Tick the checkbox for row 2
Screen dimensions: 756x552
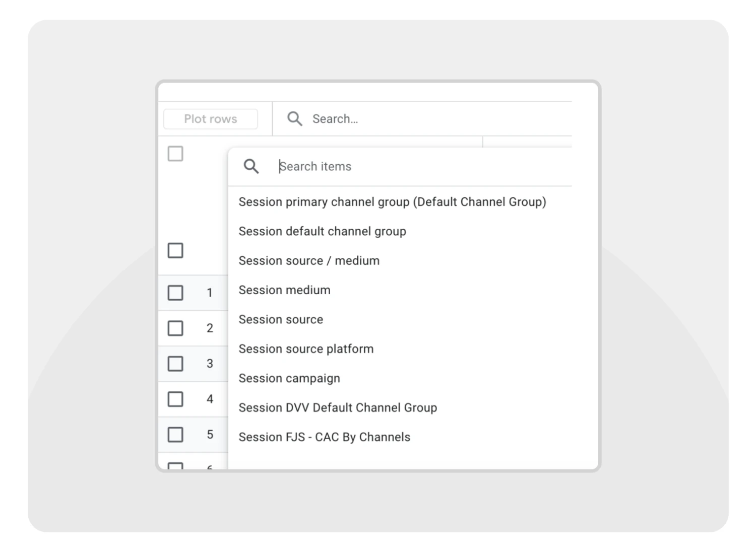pos(175,328)
